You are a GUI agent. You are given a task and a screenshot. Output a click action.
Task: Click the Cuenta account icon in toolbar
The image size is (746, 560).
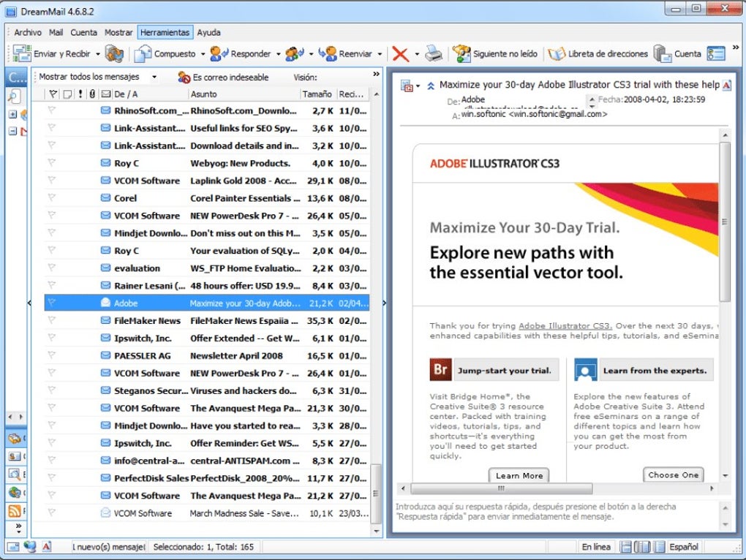663,53
